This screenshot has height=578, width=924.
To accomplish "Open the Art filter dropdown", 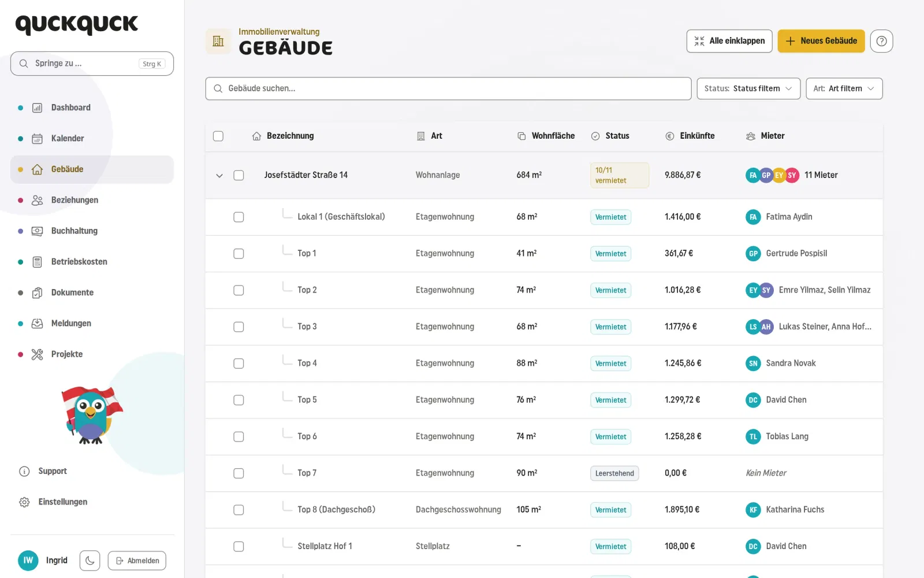I will (x=844, y=88).
